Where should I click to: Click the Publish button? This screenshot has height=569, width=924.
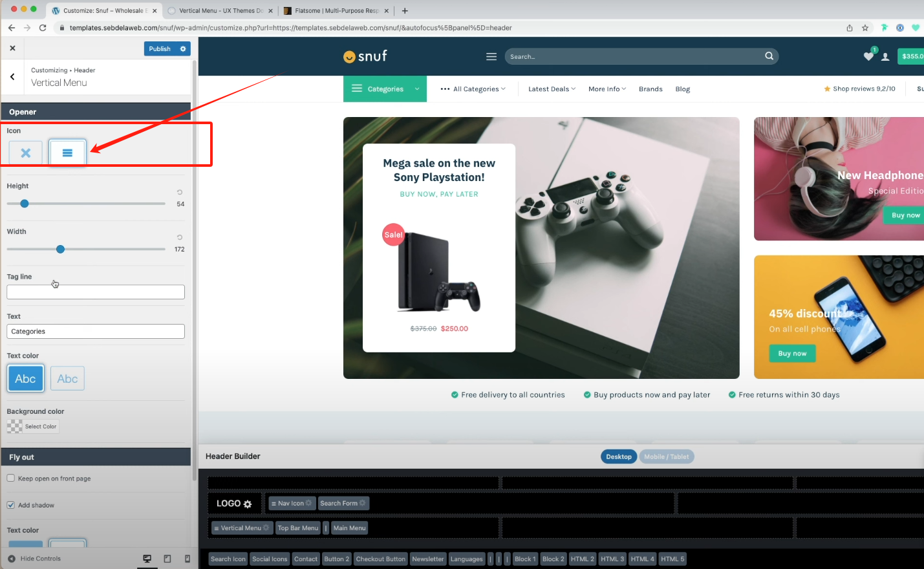pos(160,49)
